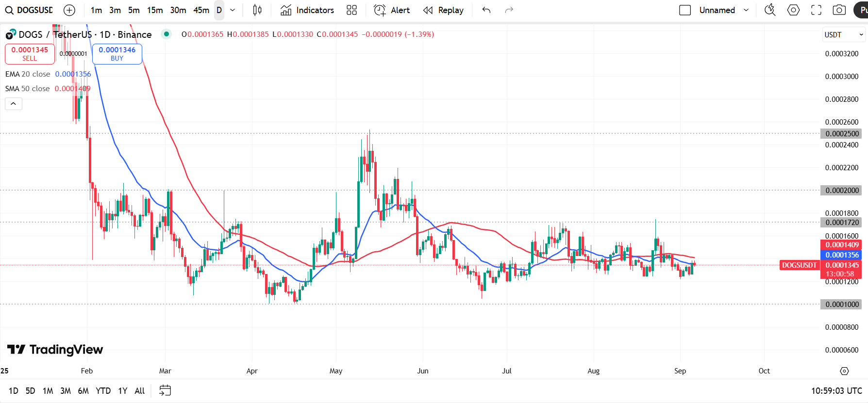Open the candlestick chart type selector
This screenshot has width=868, height=403.
click(257, 10)
